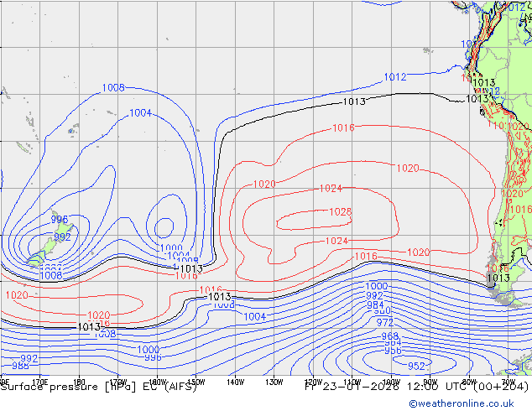
Task: Click the blue 956 isobar label
Action: click(x=393, y=351)
